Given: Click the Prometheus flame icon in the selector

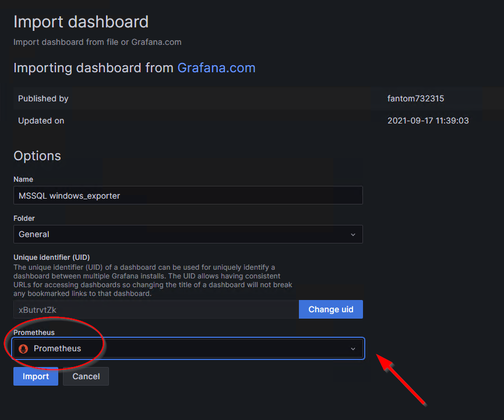Looking at the screenshot, I should (x=23, y=348).
